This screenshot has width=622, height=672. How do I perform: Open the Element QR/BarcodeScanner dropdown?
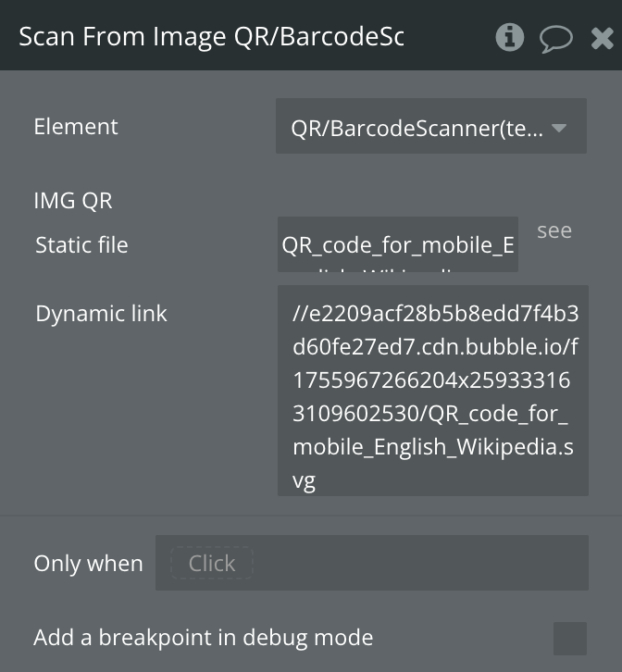coord(418,127)
